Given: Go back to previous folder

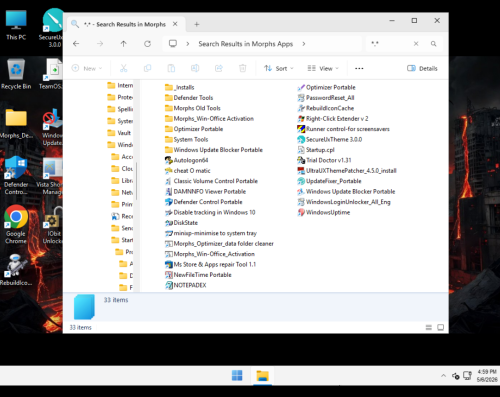Looking at the screenshot, I should click(76, 44).
